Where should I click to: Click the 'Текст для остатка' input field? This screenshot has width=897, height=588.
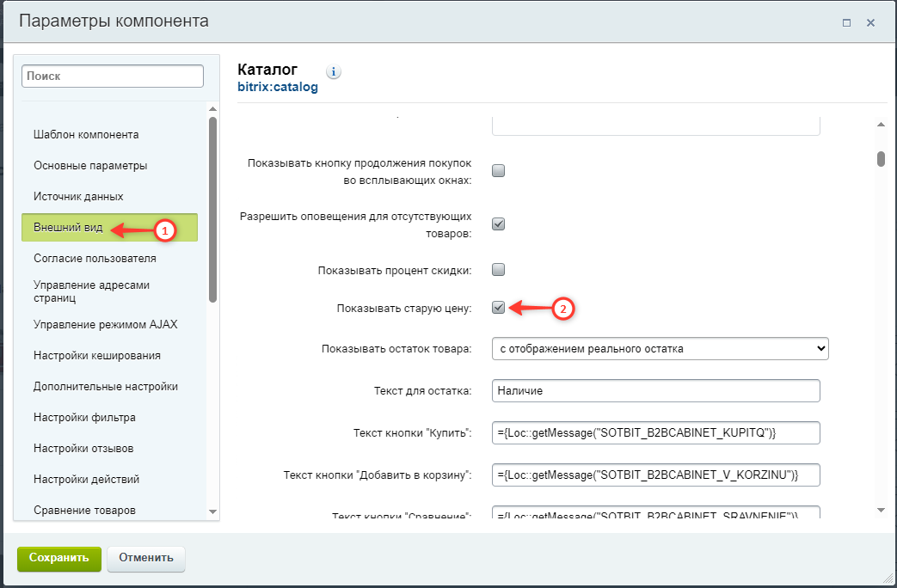coord(655,390)
